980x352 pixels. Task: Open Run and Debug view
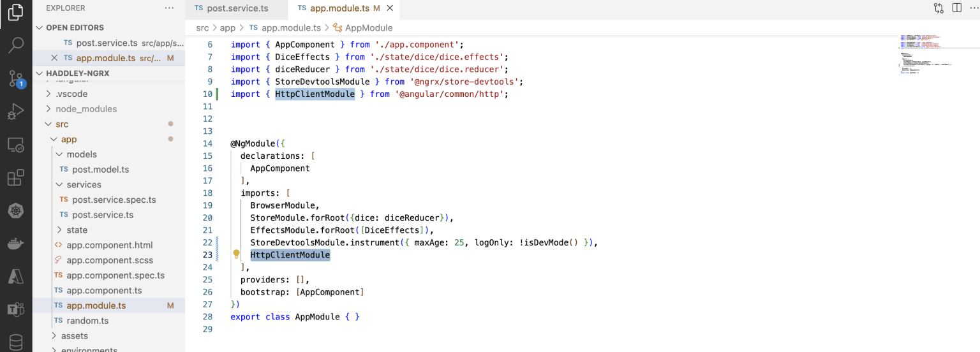click(x=16, y=112)
